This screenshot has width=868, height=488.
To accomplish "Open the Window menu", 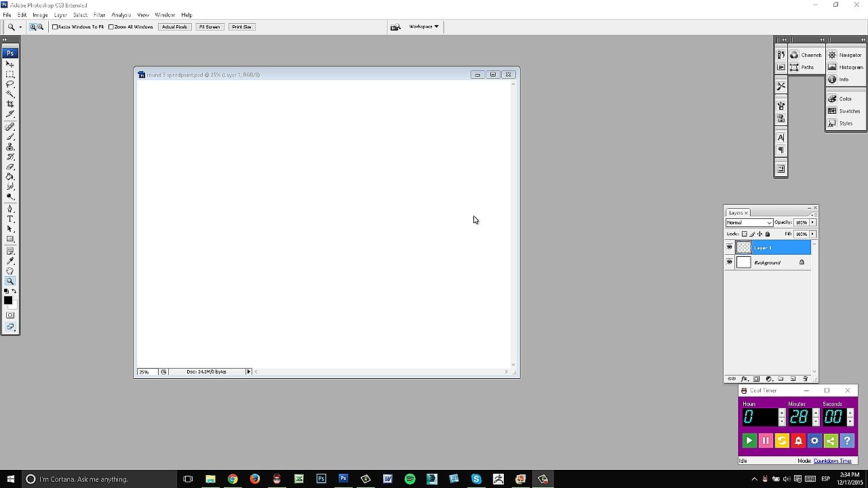I will (165, 15).
